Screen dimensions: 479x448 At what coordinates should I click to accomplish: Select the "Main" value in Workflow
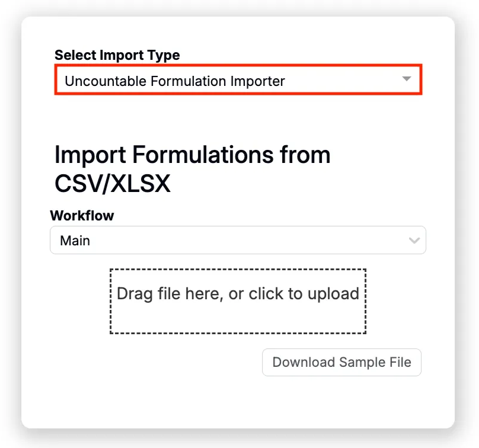point(75,241)
